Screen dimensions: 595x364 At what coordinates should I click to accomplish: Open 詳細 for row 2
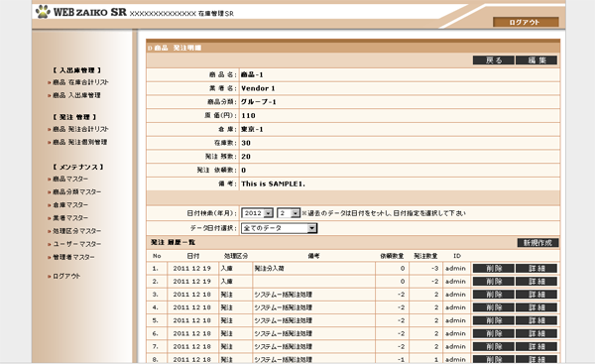pyautogui.click(x=536, y=282)
